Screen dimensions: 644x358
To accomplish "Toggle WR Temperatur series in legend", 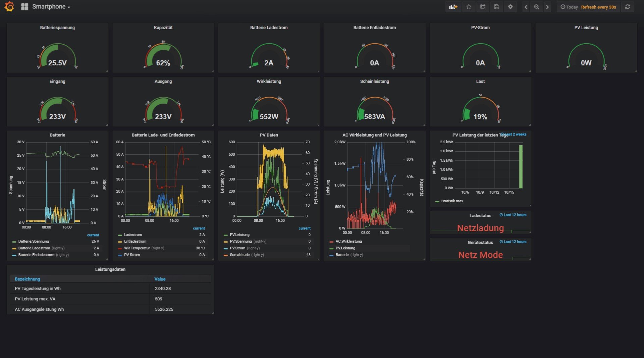I will tap(137, 248).
